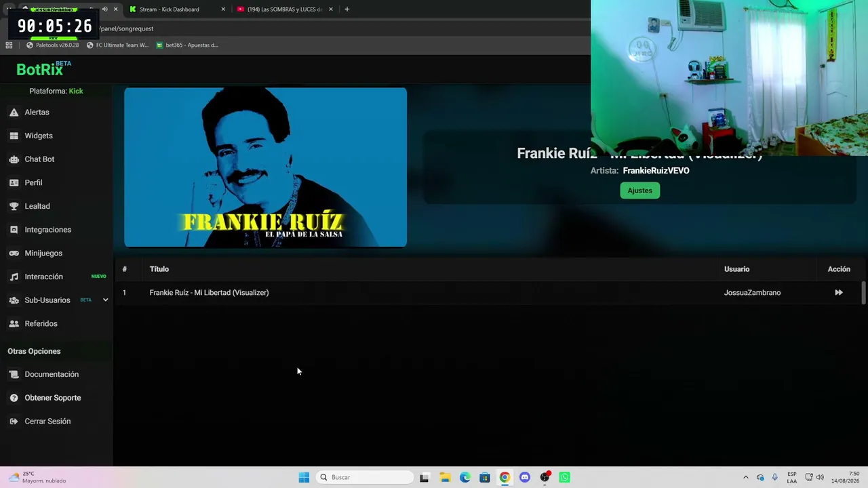Click the Sub-Usuarios people icon
Viewport: 868px width, 488px height.
(14, 300)
